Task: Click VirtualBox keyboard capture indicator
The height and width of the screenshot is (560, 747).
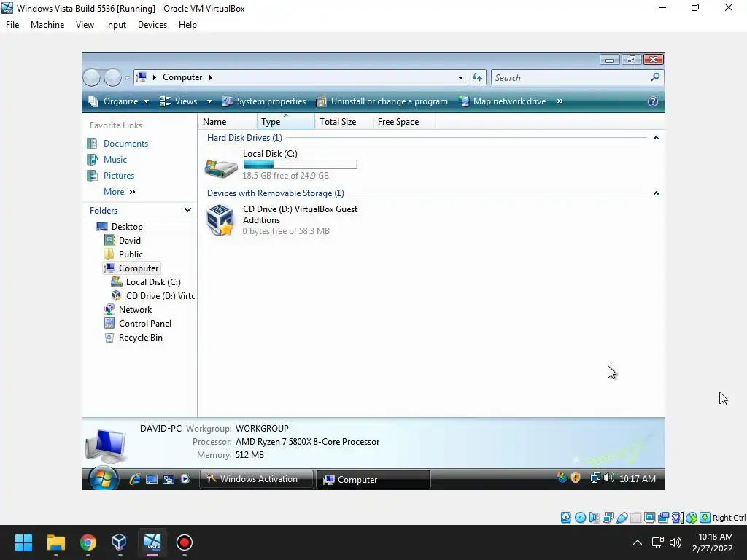Action: pos(705,518)
